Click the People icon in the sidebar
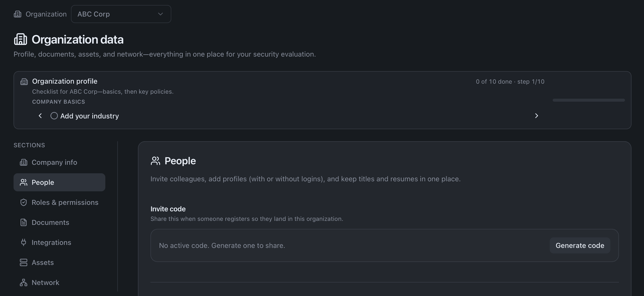This screenshot has height=296, width=644. (24, 182)
